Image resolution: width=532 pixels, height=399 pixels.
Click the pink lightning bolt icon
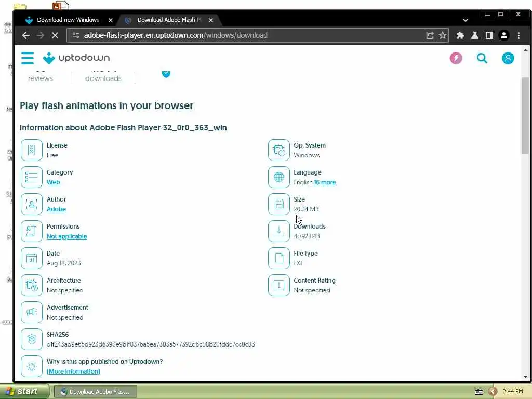click(x=456, y=58)
